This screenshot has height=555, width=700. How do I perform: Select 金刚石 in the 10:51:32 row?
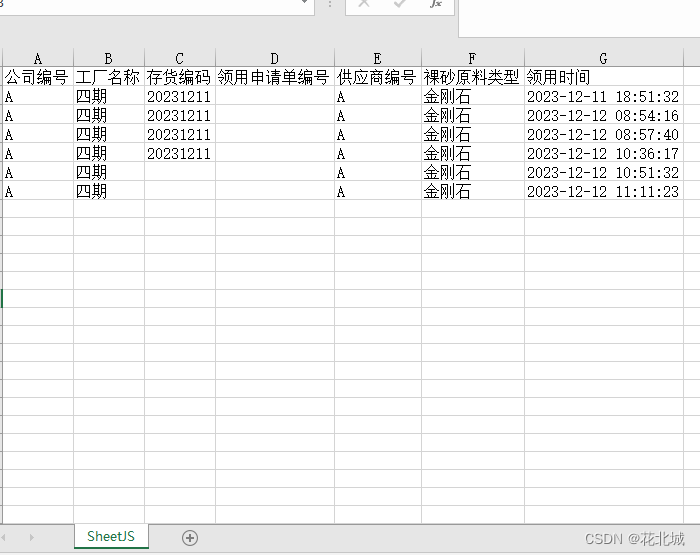(x=472, y=172)
